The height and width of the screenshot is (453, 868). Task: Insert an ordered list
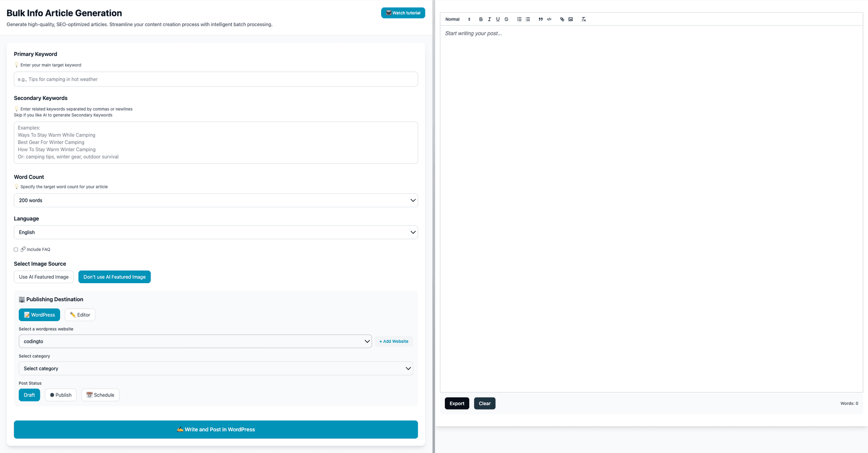click(519, 19)
